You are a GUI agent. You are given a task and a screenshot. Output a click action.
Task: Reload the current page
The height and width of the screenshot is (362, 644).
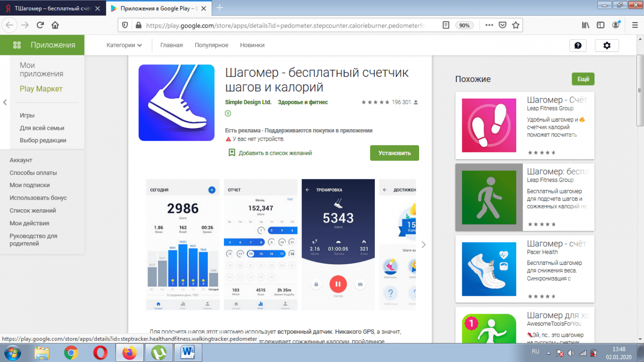click(x=40, y=25)
